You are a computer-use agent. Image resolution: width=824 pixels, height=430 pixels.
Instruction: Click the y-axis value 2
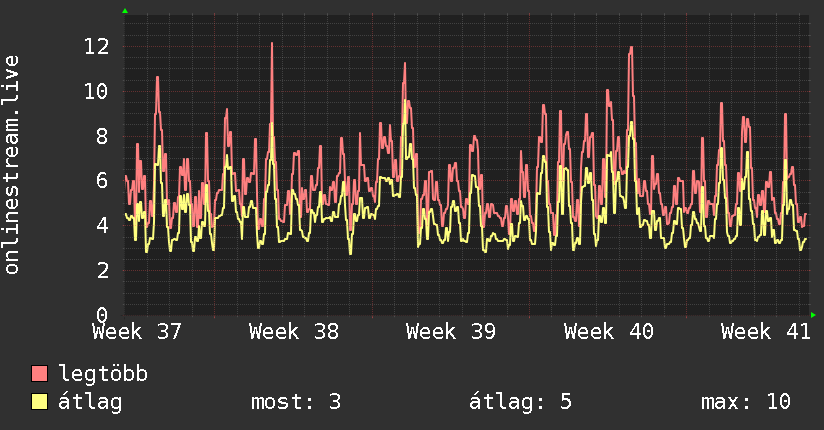tap(103, 270)
